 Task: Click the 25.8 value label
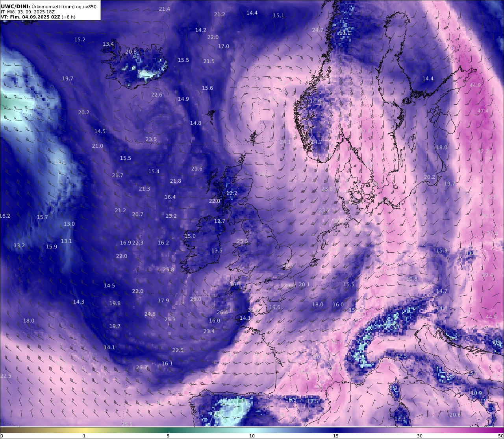[x=169, y=269]
